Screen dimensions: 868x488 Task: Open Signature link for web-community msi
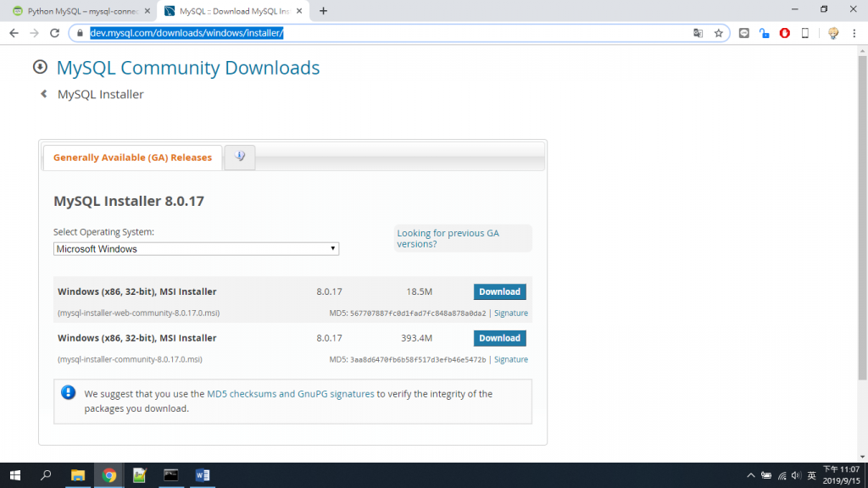click(x=511, y=313)
